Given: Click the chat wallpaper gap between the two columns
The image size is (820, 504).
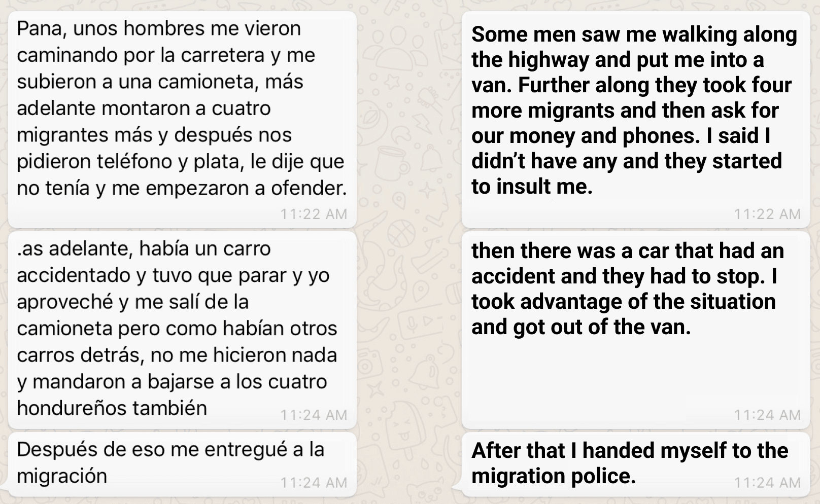Looking at the screenshot, I should point(409,254).
